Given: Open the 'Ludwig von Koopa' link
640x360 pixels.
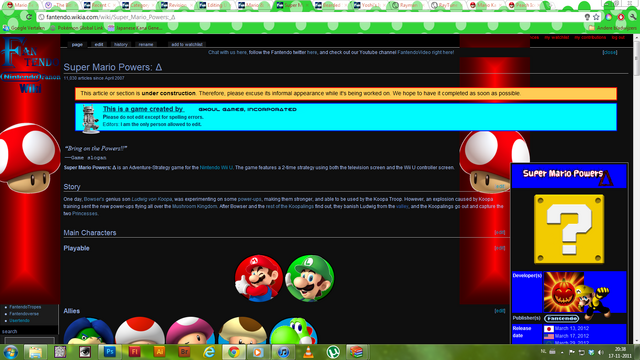Looking at the screenshot, I should pyautogui.click(x=151, y=199).
